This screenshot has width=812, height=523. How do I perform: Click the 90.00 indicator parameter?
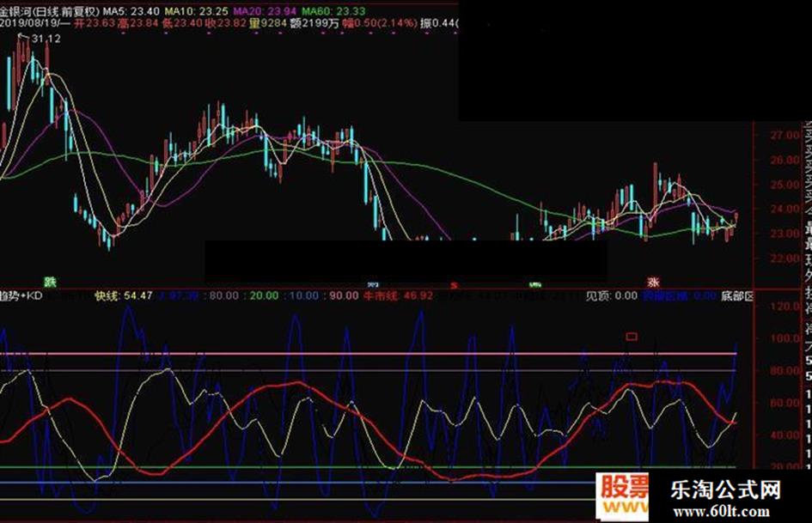click(344, 295)
